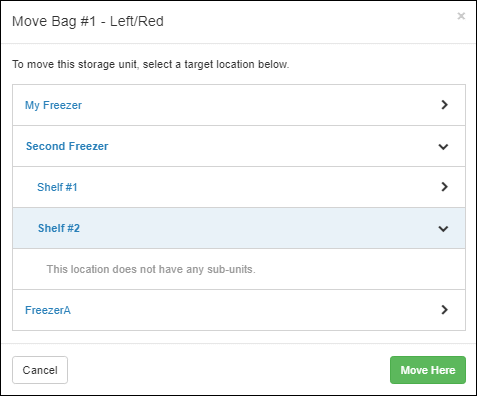Cancel the move operation
This screenshot has height=396, width=477.
point(40,370)
